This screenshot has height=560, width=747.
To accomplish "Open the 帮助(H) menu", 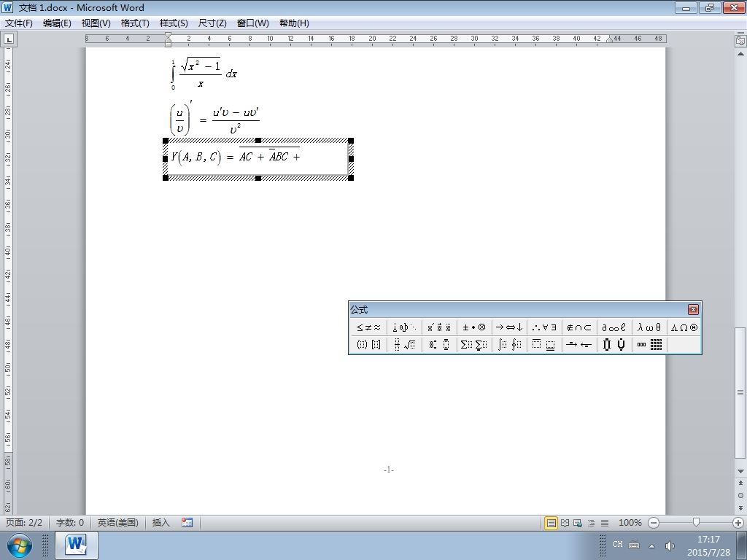I will click(294, 23).
